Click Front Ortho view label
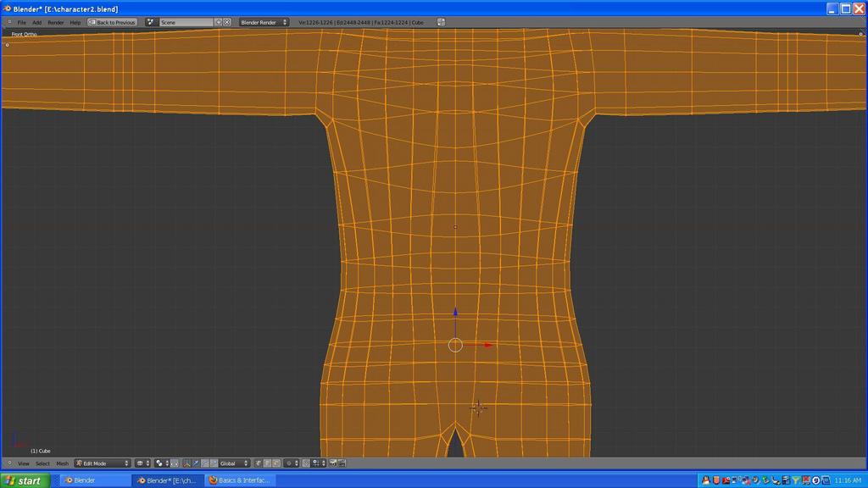This screenshot has width=868, height=488. [24, 34]
